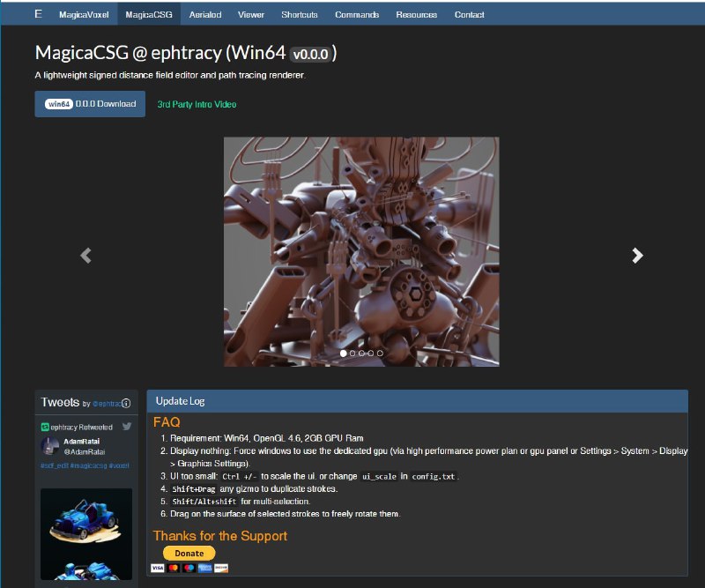The width and height of the screenshot is (705, 588).
Task: Click the E logo in navbar
Action: coord(38,14)
